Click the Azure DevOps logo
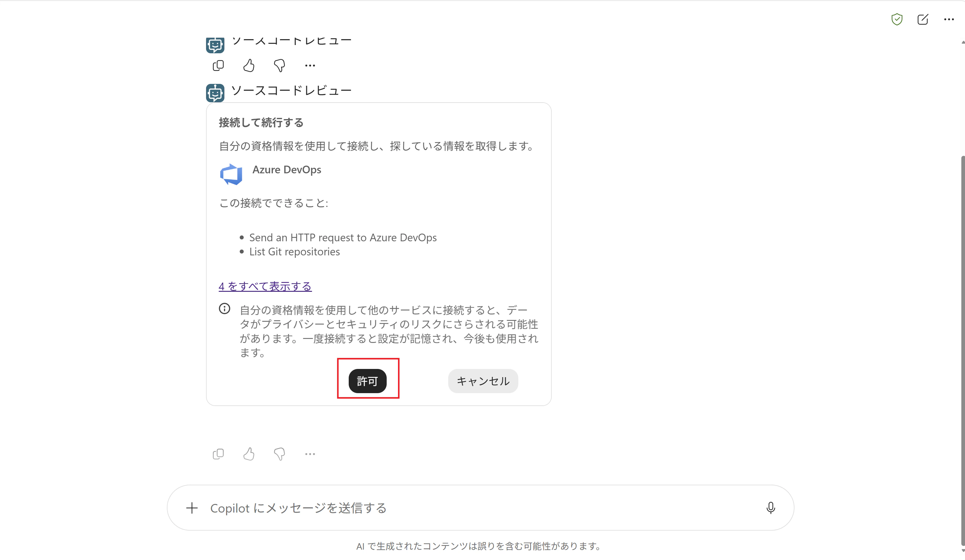Viewport: 965px width, 560px height. 231,174
